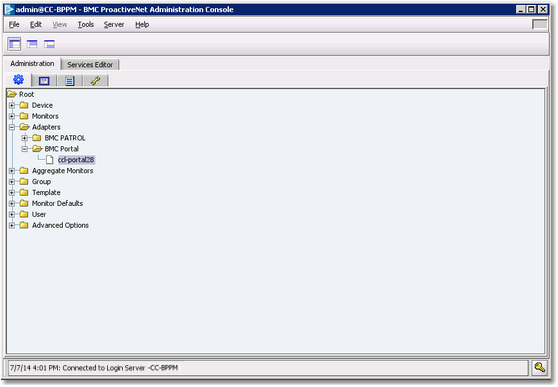Open the Server menu
The width and height of the screenshot is (558, 387).
[x=114, y=24]
